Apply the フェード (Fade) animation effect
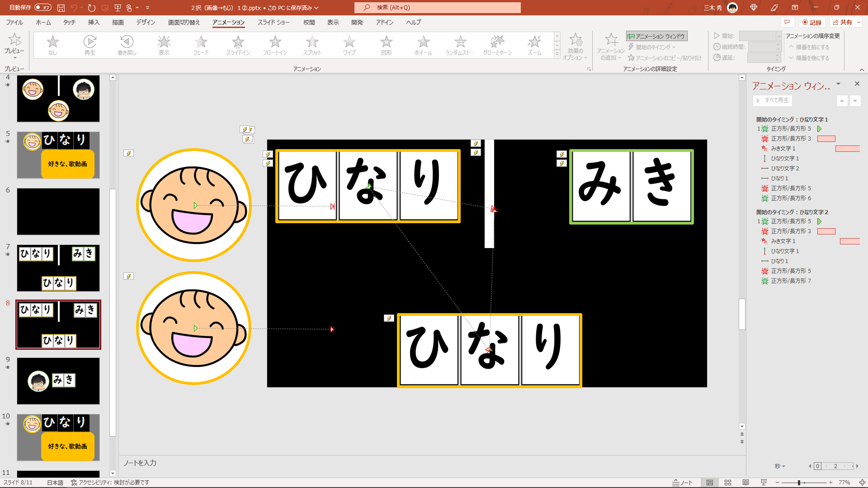The height and width of the screenshot is (488, 868). pos(201,45)
